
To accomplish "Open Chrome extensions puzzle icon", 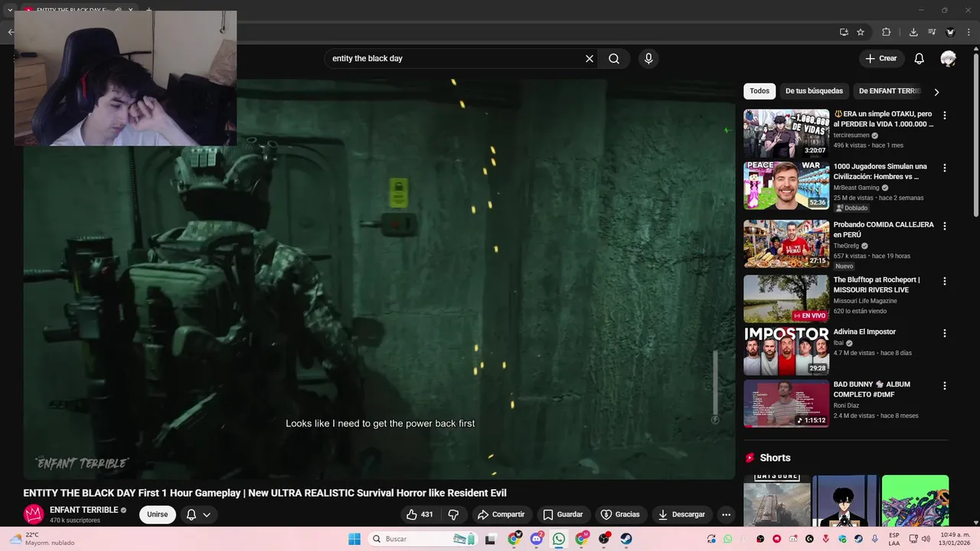I will coord(887,32).
